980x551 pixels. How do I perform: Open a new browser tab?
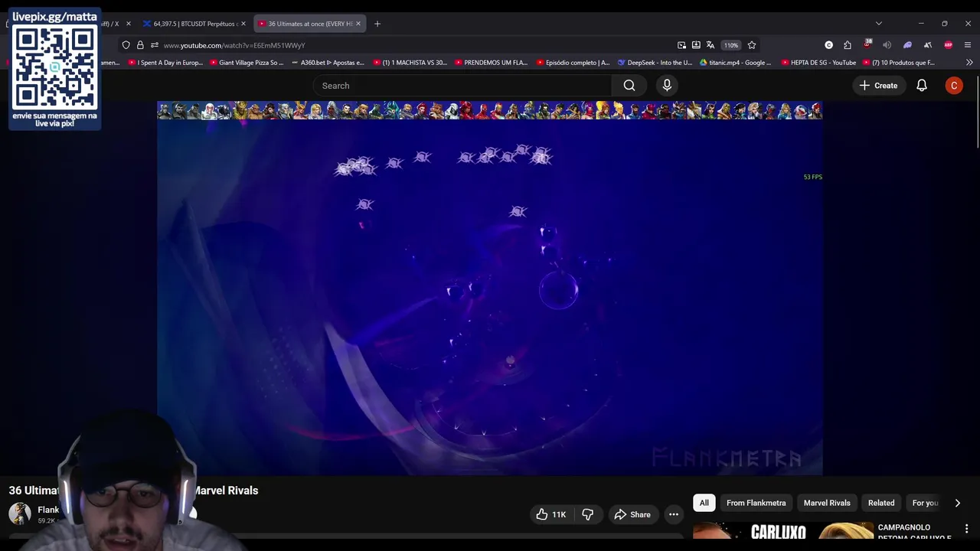click(x=377, y=24)
